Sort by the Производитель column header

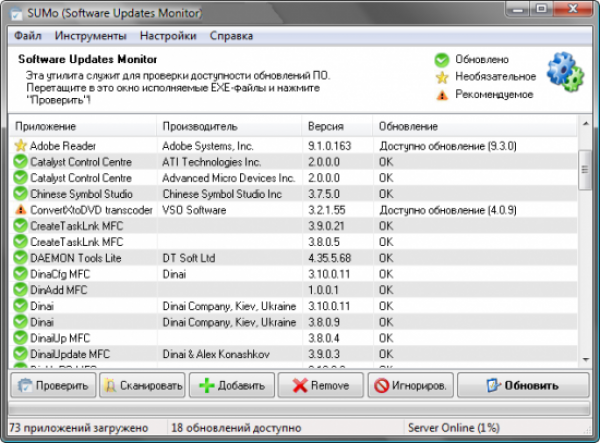[x=230, y=126]
